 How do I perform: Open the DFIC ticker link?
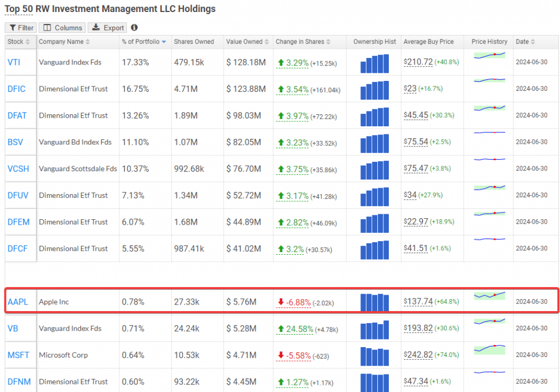point(16,89)
